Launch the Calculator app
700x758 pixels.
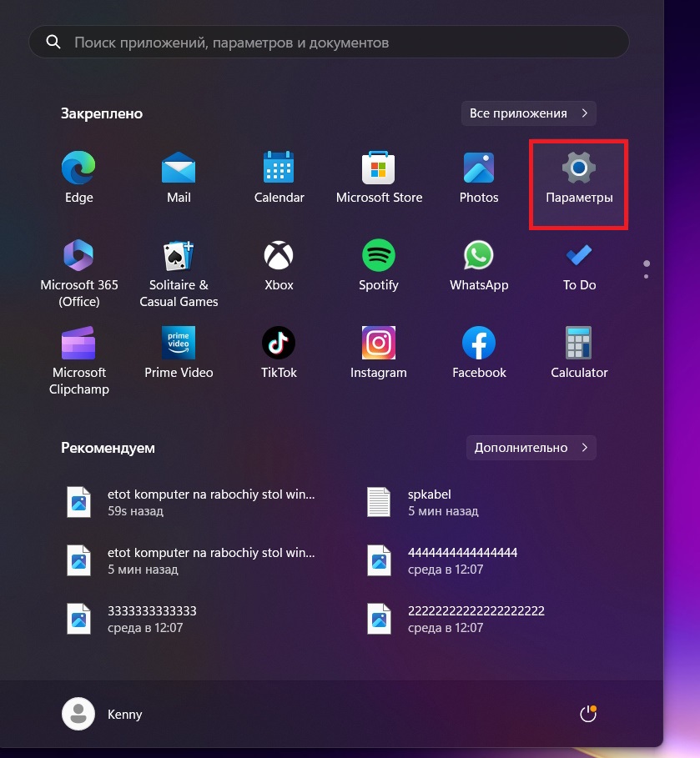(x=579, y=353)
